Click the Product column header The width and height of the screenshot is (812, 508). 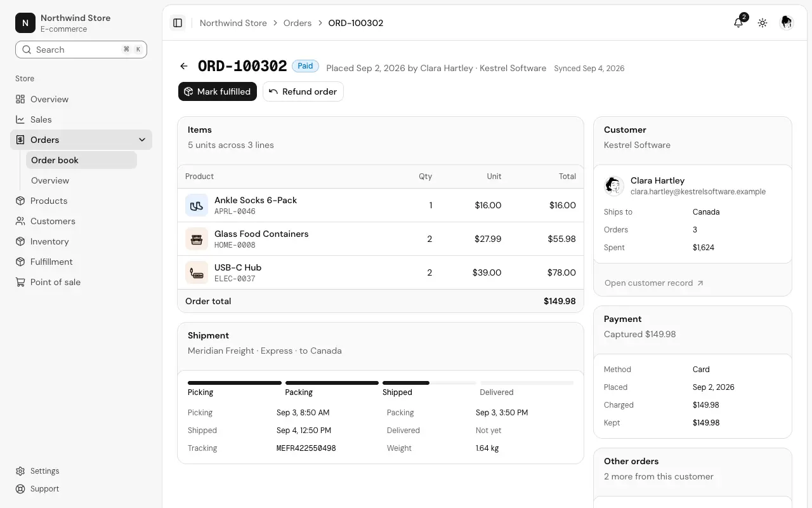199,177
